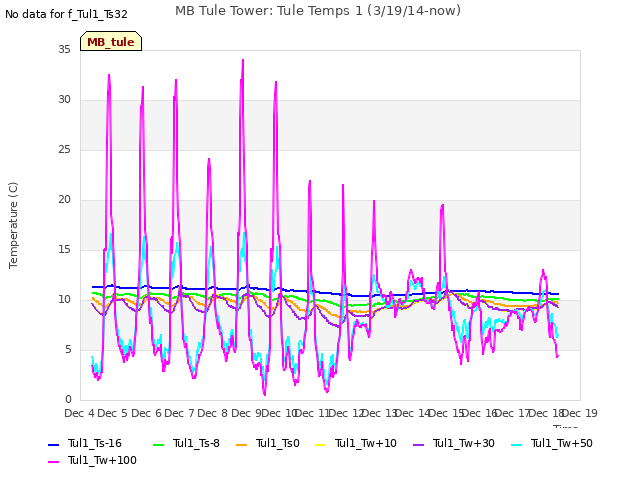This screenshot has height=480, width=640.
Task: Click the No data for f_Tul1_Ts32 message
Action: tap(67, 15)
